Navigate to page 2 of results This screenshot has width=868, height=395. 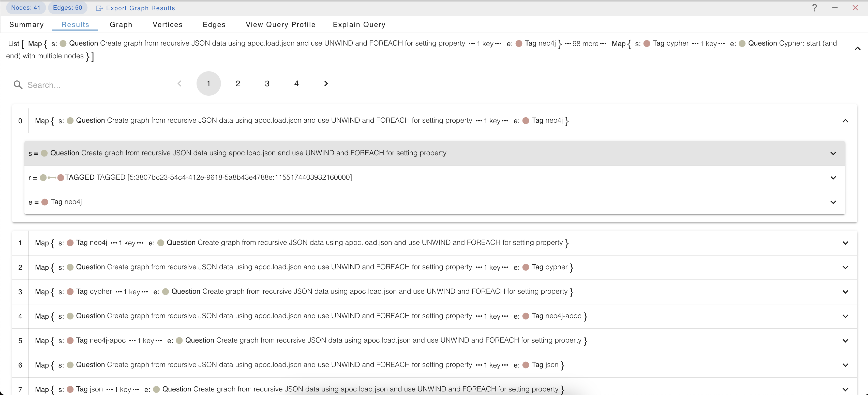click(x=237, y=84)
